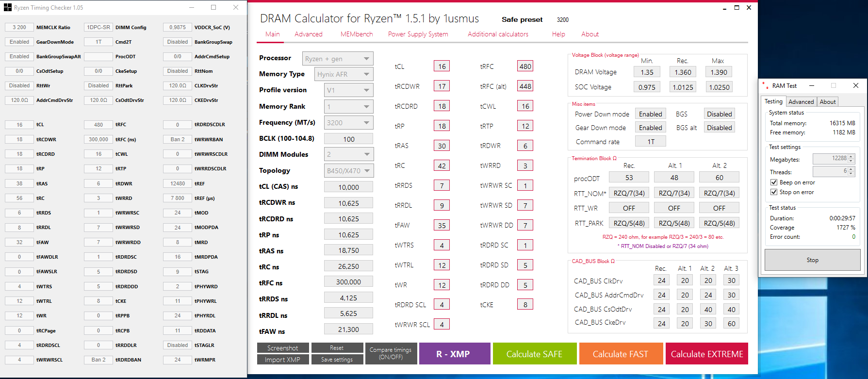
Task: Open the Additional calculators tab
Action: point(498,34)
